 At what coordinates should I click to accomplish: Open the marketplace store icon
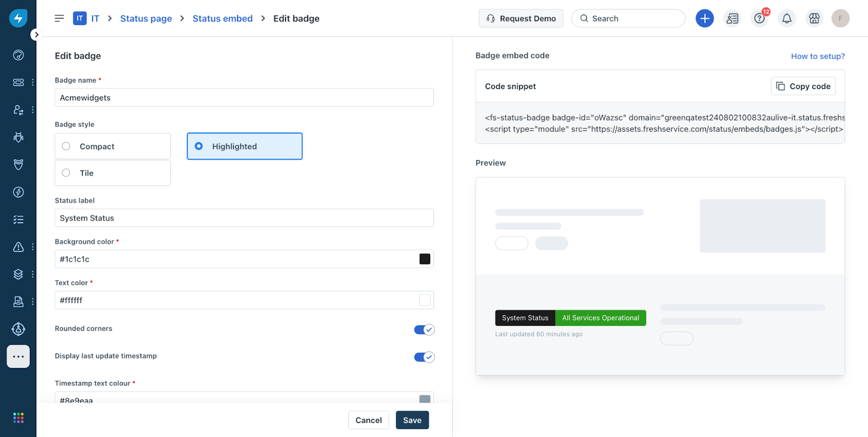tap(814, 18)
